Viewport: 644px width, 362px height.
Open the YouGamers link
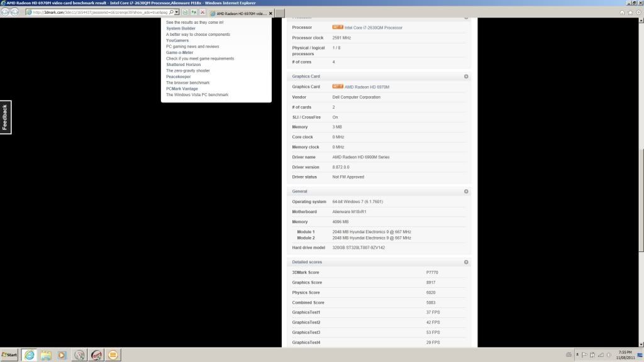pos(177,40)
